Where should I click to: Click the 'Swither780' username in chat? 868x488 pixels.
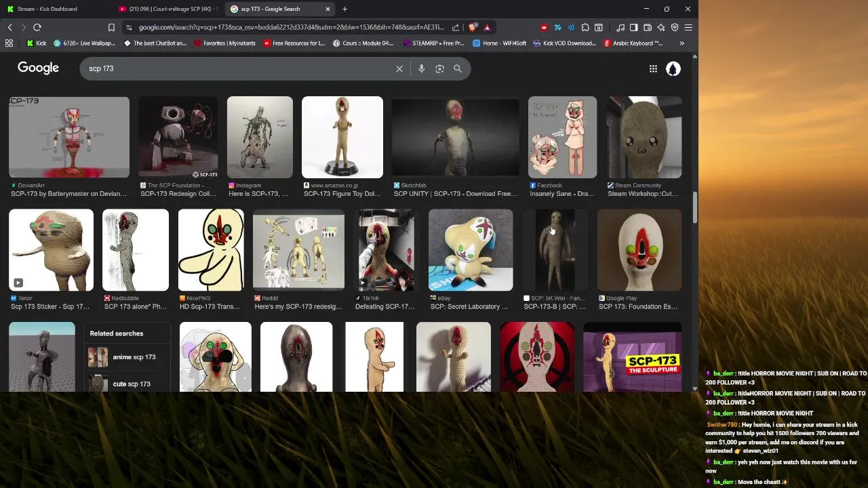point(722,424)
